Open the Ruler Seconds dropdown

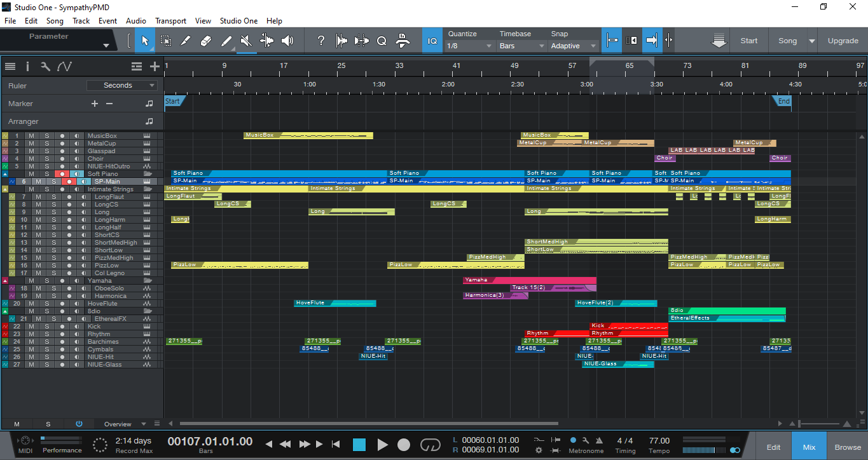point(122,85)
